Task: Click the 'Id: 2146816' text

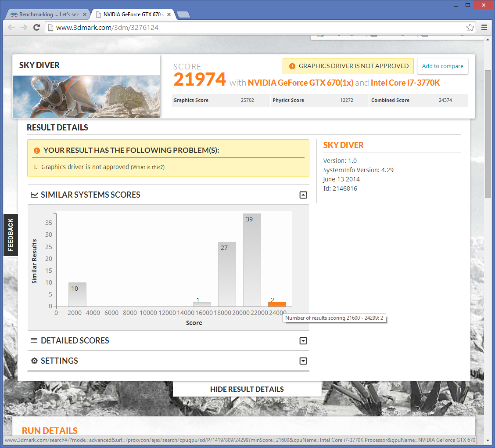Action: (340, 188)
